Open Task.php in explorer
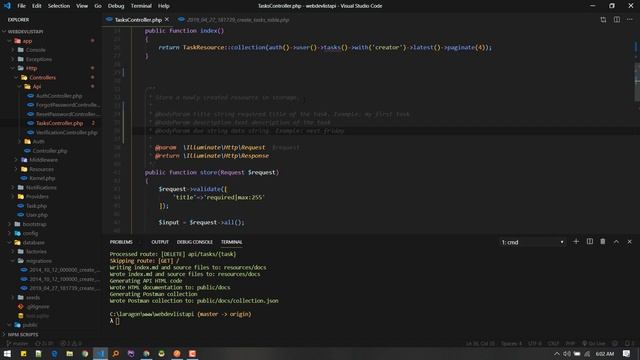 (x=36, y=206)
